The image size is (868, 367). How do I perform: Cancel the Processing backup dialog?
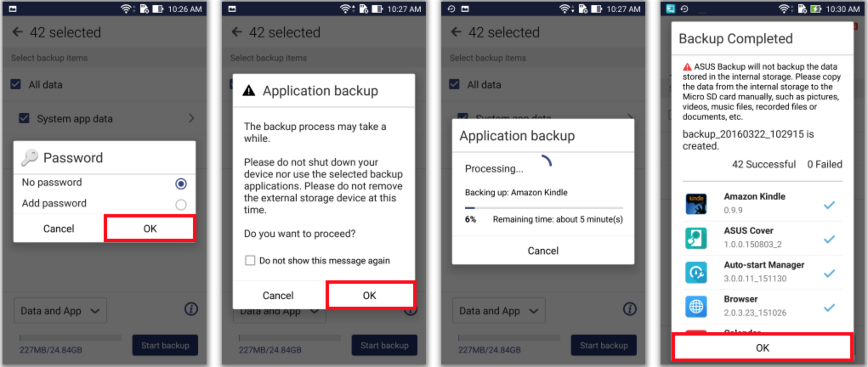tap(543, 251)
